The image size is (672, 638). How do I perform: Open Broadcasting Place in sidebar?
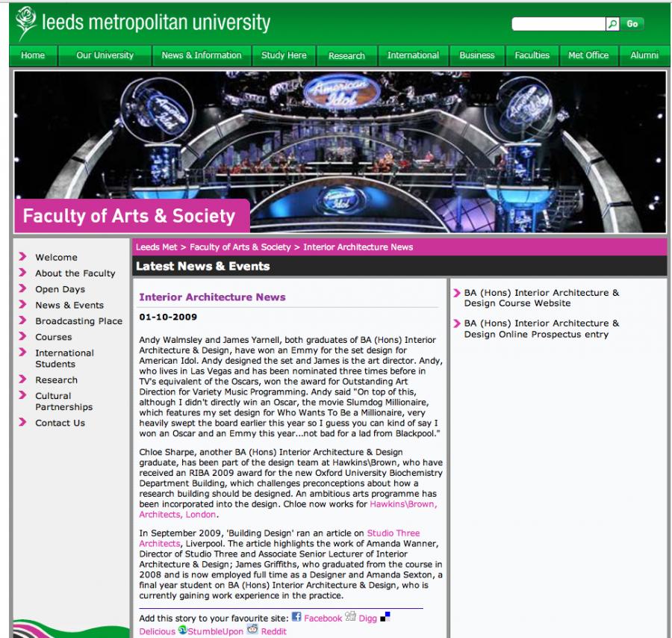[x=78, y=321]
